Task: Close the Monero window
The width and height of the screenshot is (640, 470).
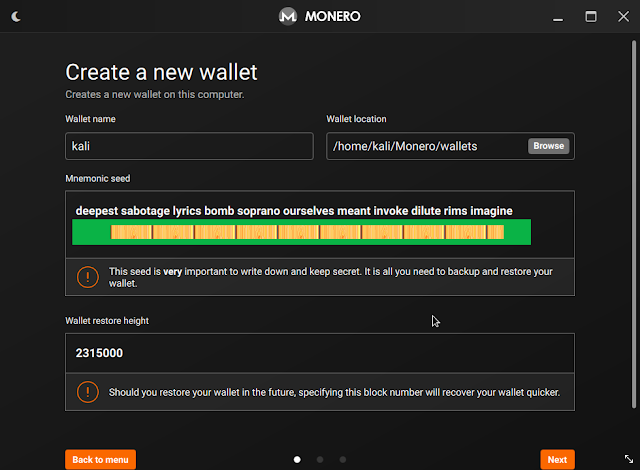Action: tap(623, 16)
